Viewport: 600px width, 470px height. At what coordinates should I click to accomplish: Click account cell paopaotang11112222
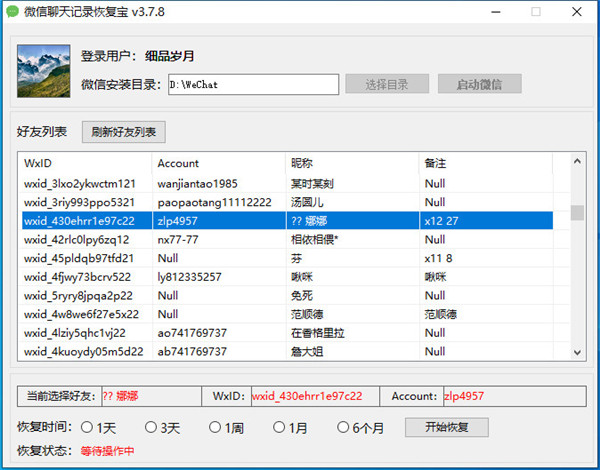[x=215, y=202]
